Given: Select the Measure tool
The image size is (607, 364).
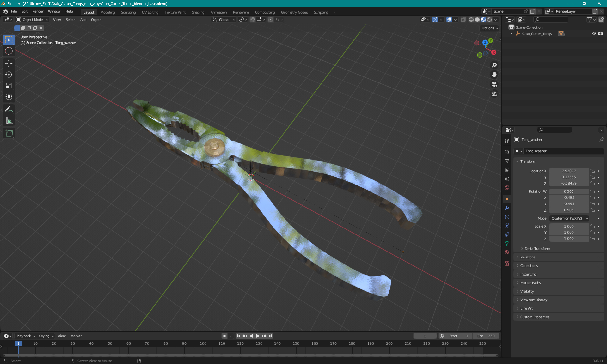Looking at the screenshot, I should (9, 121).
